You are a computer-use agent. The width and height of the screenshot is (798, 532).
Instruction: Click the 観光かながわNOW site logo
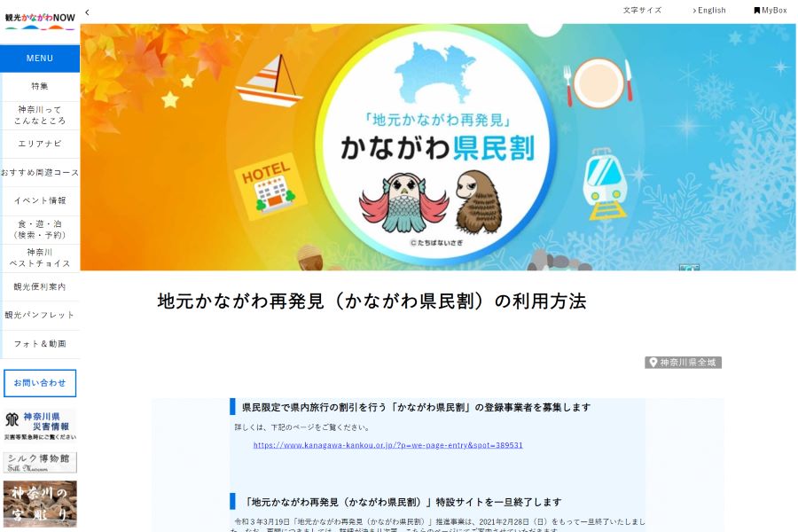(x=40, y=20)
